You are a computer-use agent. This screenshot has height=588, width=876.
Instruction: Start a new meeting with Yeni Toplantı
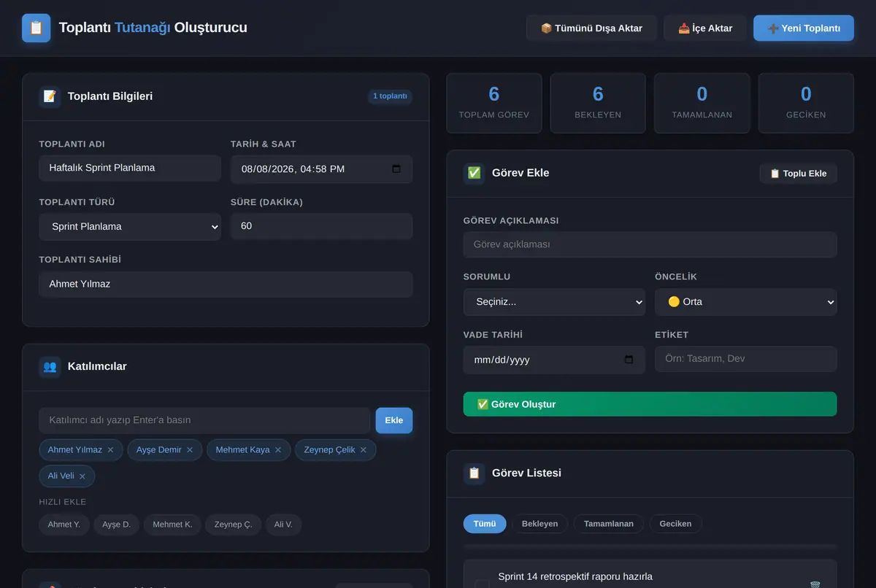pyautogui.click(x=804, y=28)
